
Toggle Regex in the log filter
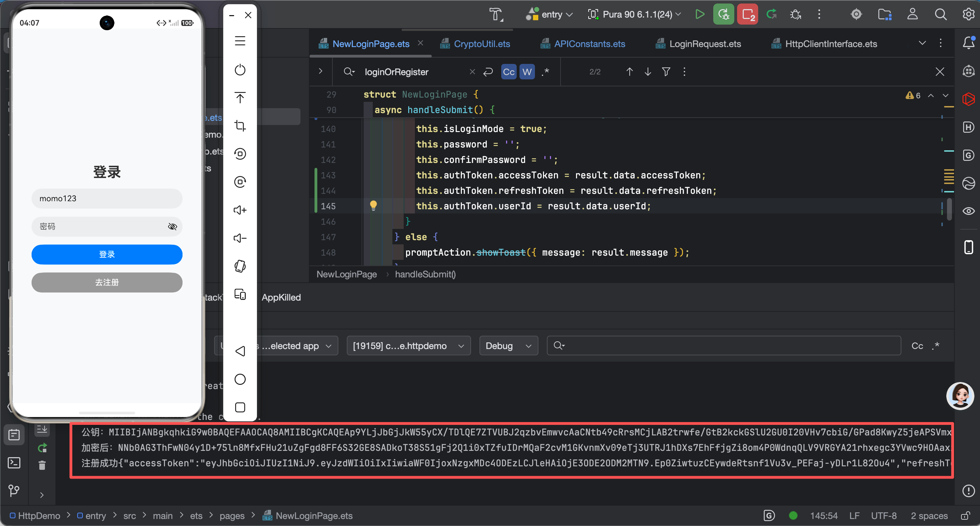(936, 346)
